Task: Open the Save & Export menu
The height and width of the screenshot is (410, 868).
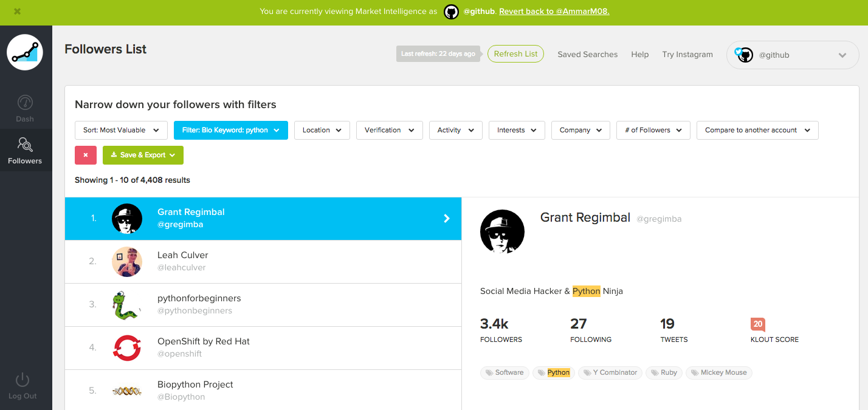Action: click(143, 155)
